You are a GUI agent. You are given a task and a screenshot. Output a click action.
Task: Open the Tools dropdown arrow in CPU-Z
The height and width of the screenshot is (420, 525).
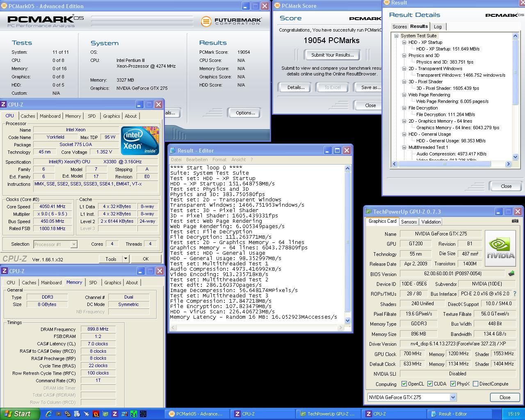coord(126,259)
